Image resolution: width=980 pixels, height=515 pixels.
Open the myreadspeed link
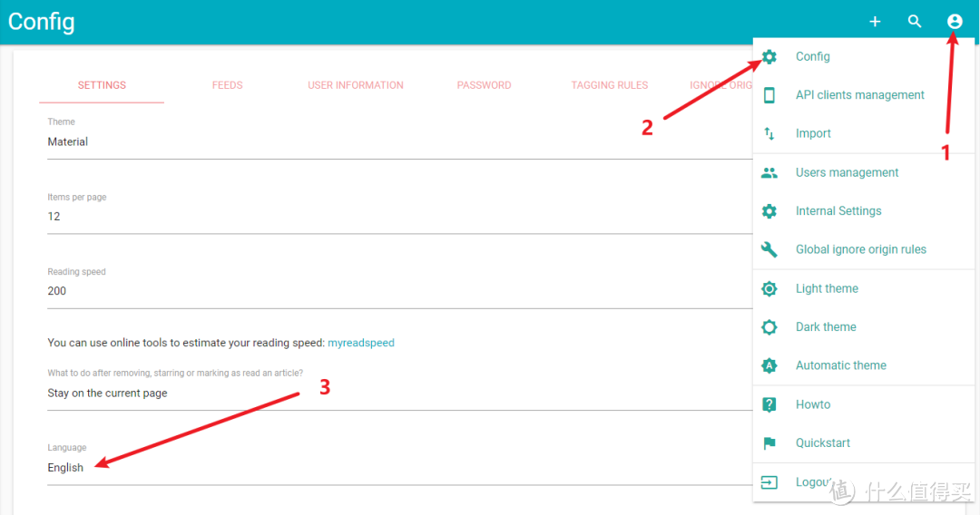[360, 343]
